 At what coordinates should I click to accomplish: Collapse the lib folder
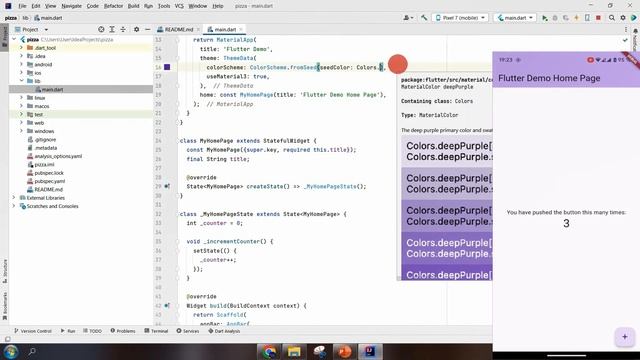22,81
